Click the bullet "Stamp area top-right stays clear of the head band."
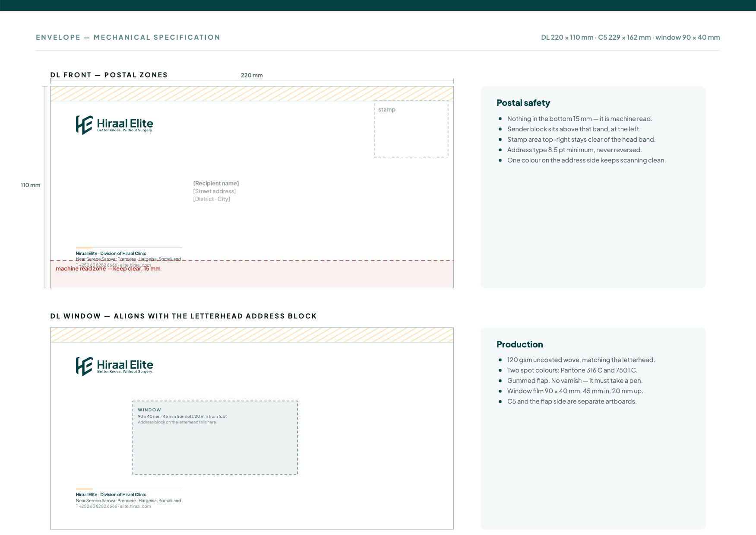 pos(581,140)
